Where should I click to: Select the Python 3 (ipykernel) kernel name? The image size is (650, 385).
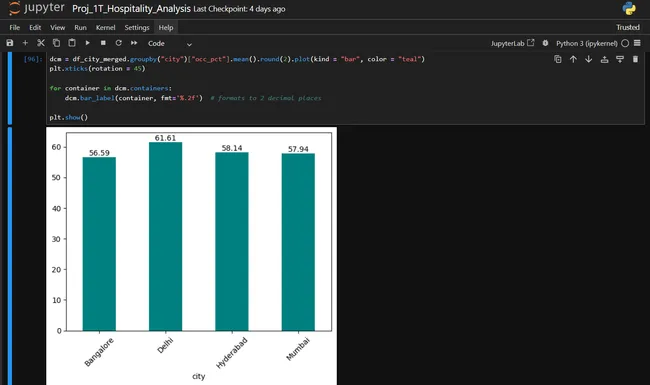587,43
